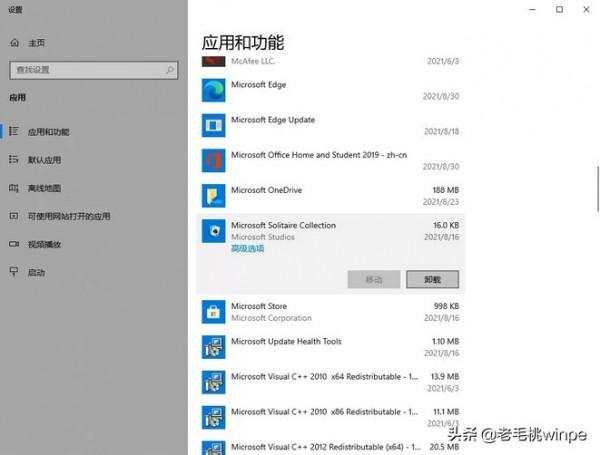Screen dimensions: 600x455
Task: Click the McAfee LLC. publisher text
Action: coord(253,61)
